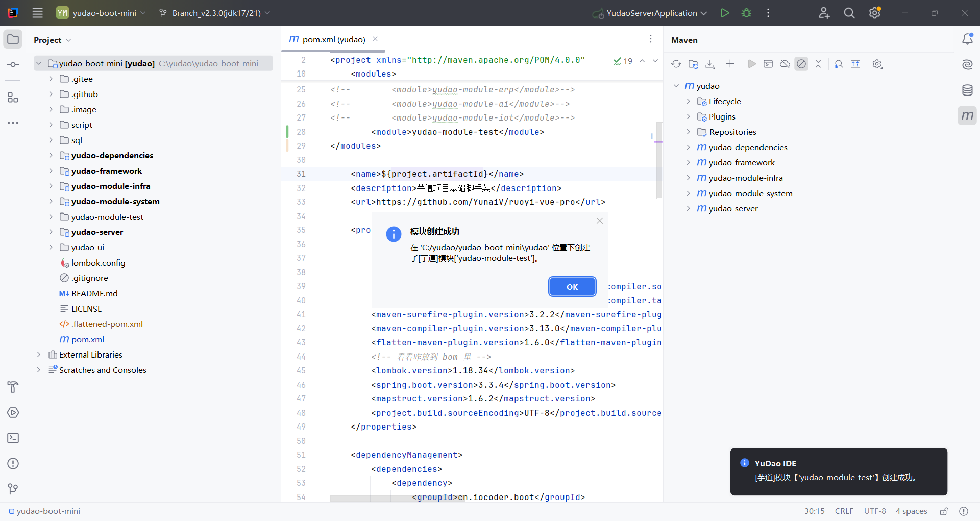Collapse all in Maven panel
This screenshot has width=980, height=521.
pyautogui.click(x=818, y=64)
